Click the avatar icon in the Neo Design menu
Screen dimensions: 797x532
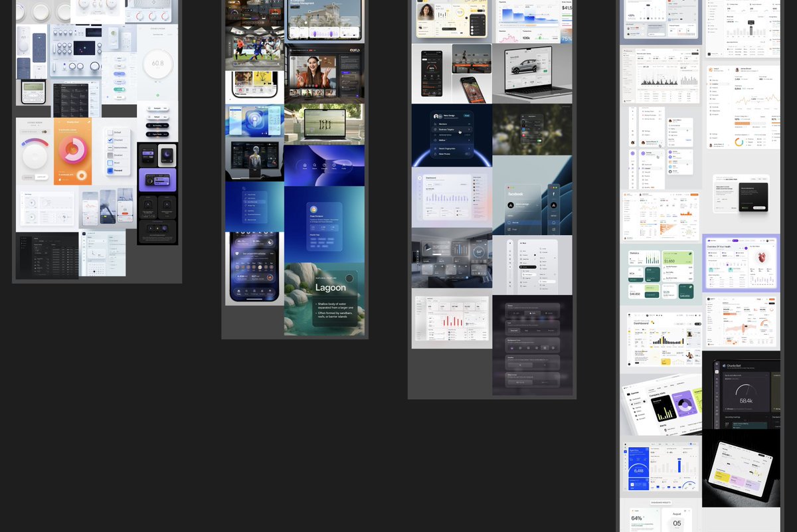click(436, 116)
